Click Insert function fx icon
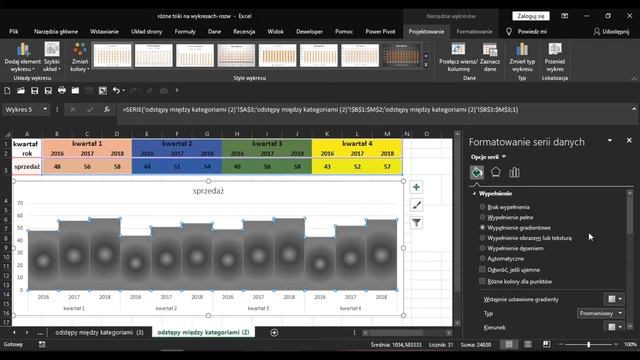The width and height of the screenshot is (640, 360). 107,109
